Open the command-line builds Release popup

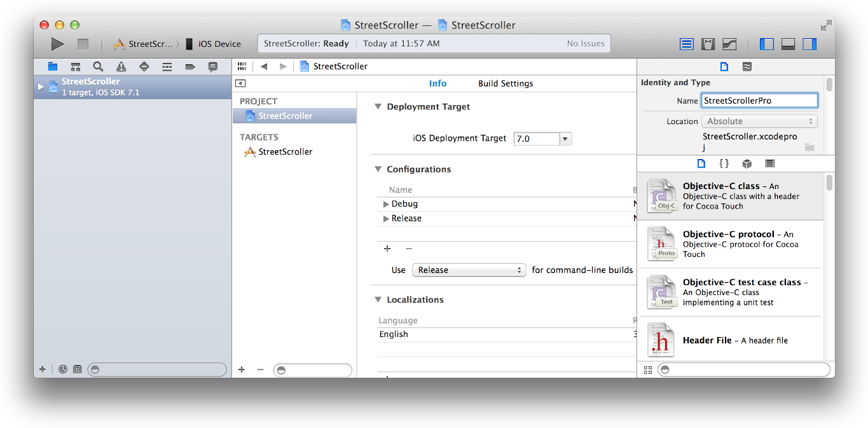pyautogui.click(x=469, y=270)
